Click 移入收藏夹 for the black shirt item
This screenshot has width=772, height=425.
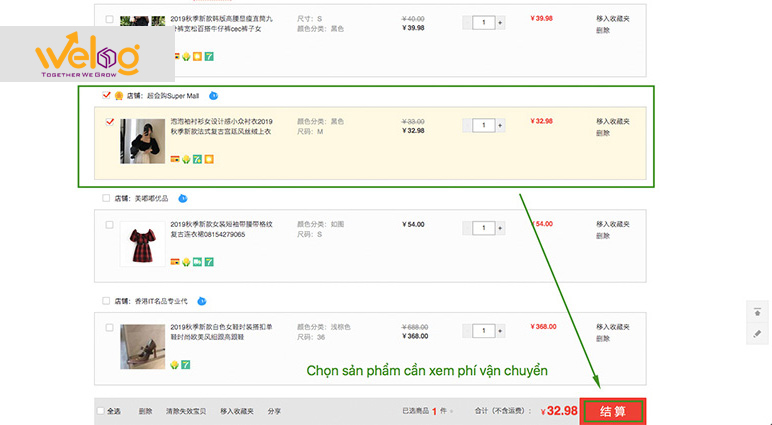(x=613, y=121)
